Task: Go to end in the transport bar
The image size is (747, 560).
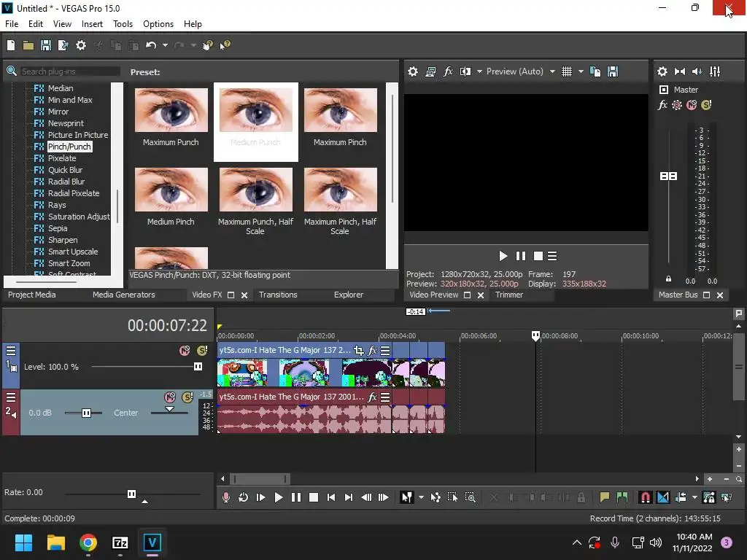Action: [x=348, y=497]
